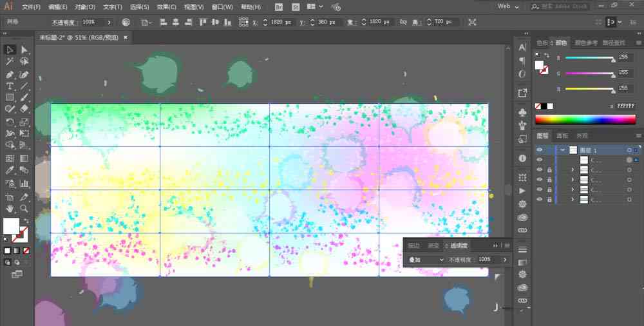Unlock the bottom sublayer's lock icon
This screenshot has height=326, width=644.
click(x=549, y=199)
